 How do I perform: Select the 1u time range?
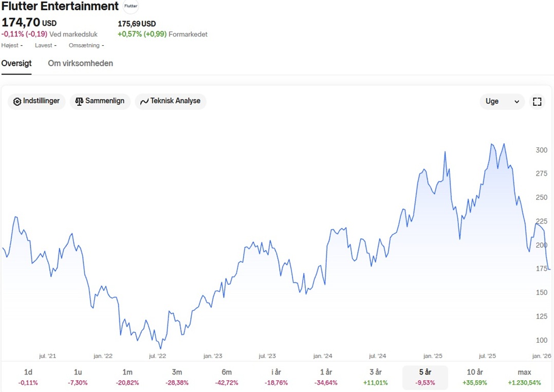78,377
